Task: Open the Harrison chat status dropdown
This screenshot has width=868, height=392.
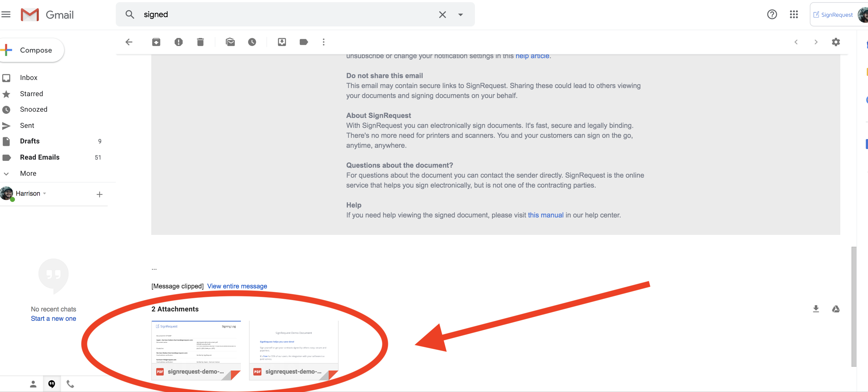Action: pyautogui.click(x=44, y=193)
